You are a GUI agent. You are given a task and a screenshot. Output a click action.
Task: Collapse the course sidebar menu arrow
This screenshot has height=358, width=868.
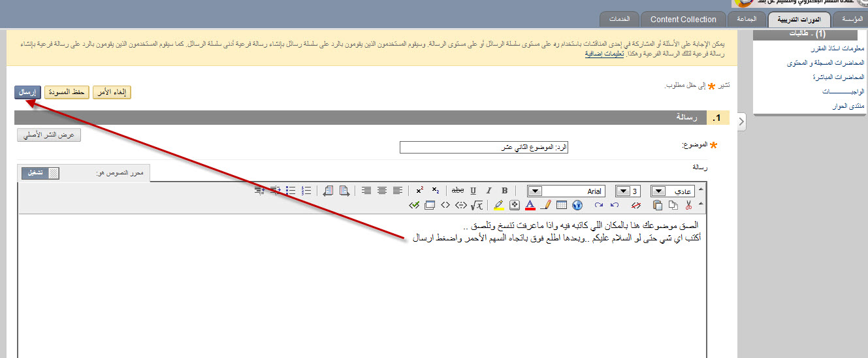coord(741,121)
